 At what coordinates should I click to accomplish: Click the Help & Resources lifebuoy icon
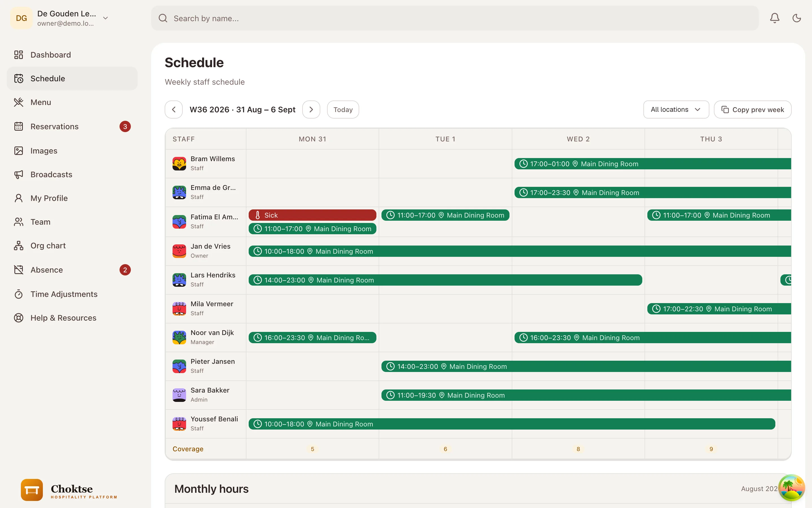[x=19, y=318]
